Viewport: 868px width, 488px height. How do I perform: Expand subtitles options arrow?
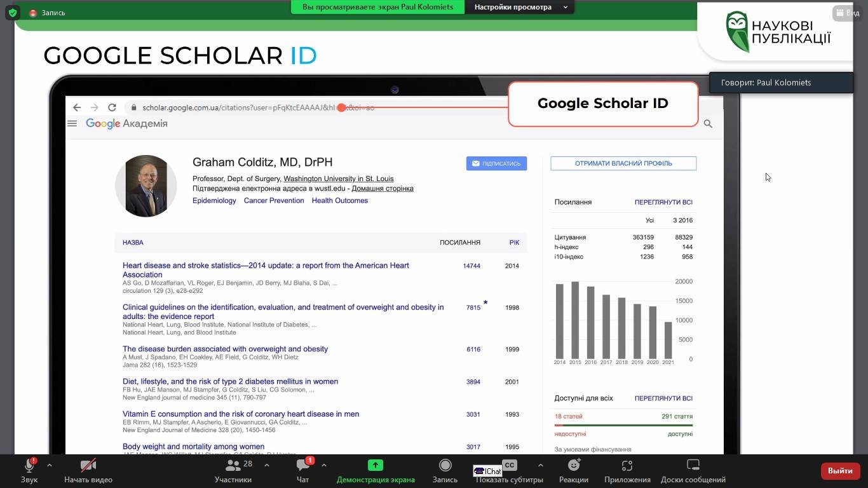tap(540, 465)
